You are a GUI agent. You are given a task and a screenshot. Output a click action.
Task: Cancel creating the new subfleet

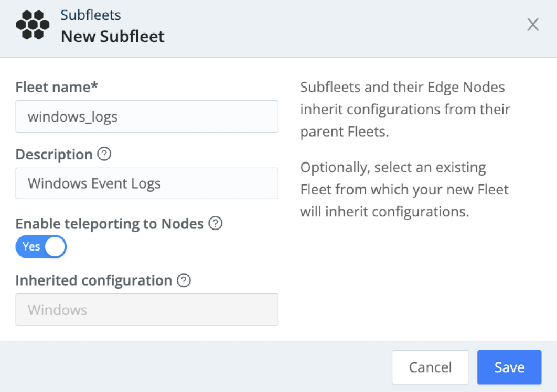[430, 367]
